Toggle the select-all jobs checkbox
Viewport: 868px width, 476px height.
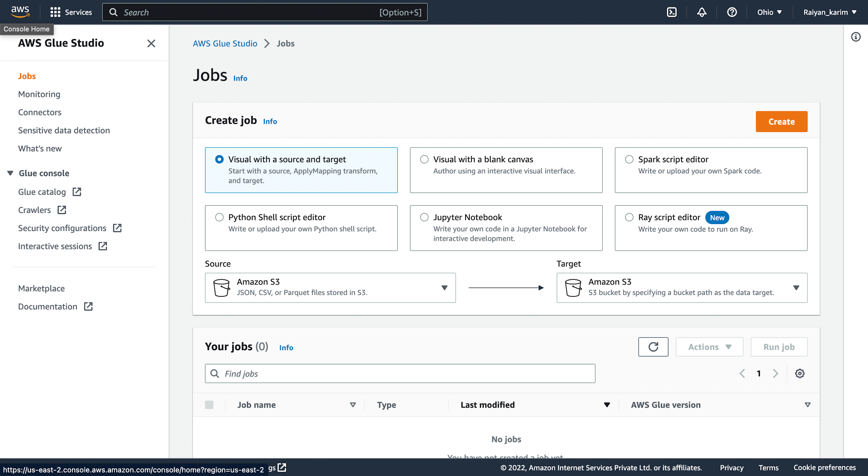coord(209,405)
